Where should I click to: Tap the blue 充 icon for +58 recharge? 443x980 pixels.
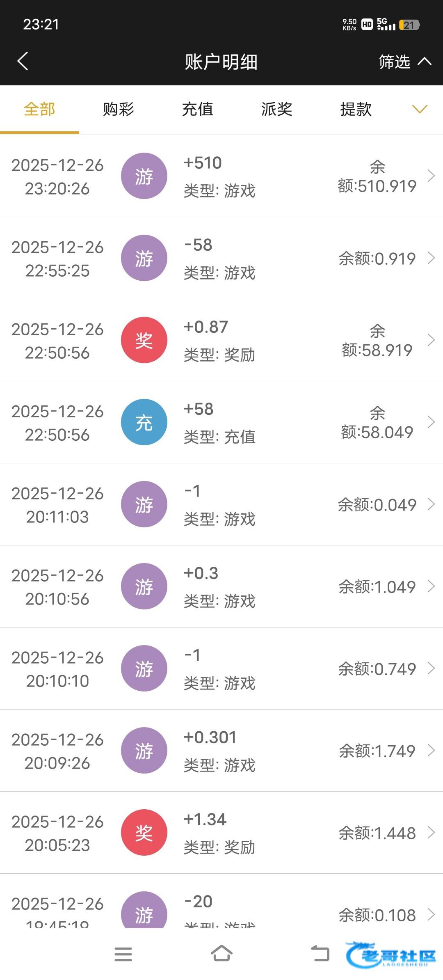(x=144, y=422)
